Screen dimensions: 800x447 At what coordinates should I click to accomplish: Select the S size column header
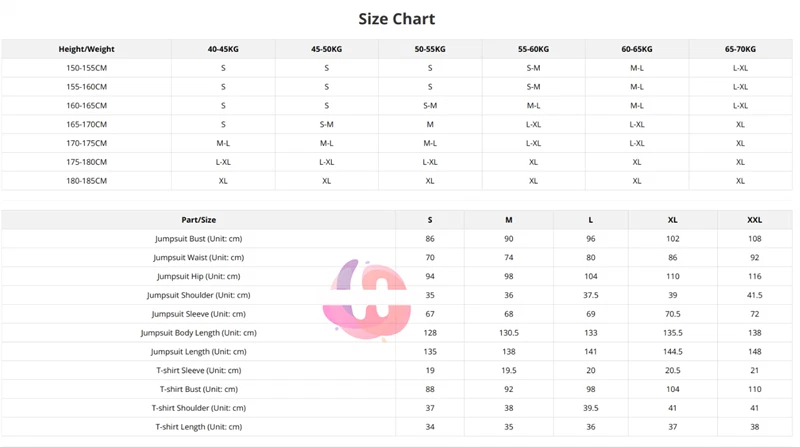coord(430,220)
